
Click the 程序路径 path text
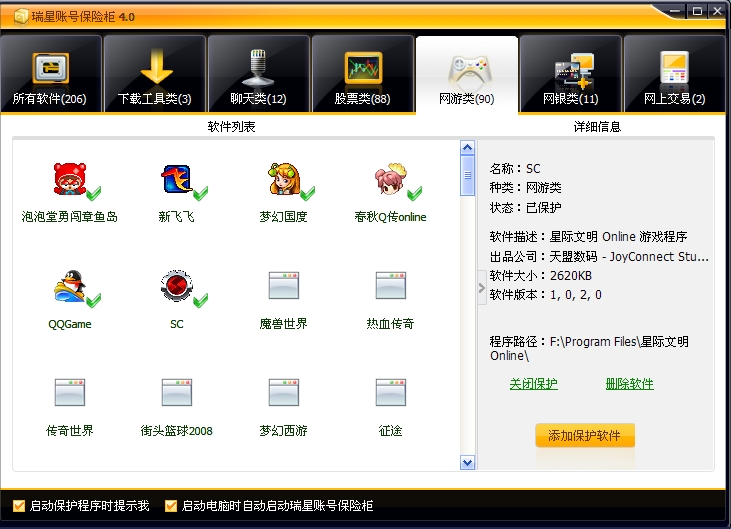[589, 349]
